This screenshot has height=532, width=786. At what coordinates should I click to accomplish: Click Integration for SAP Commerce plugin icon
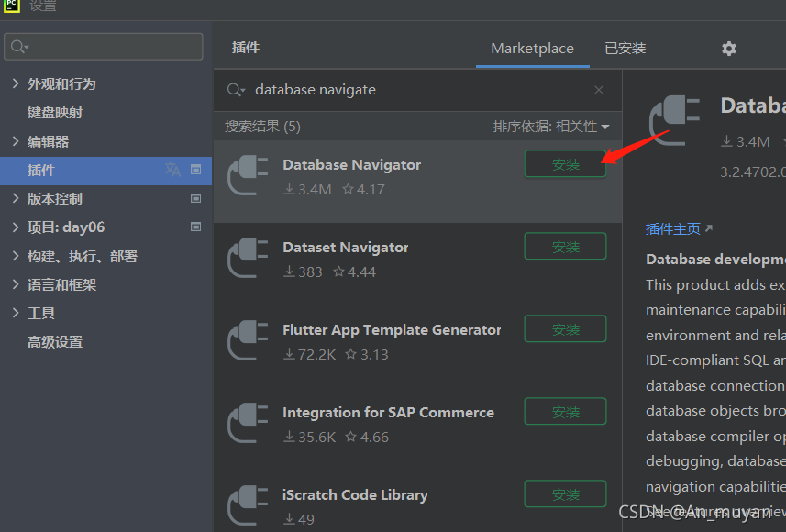point(249,423)
